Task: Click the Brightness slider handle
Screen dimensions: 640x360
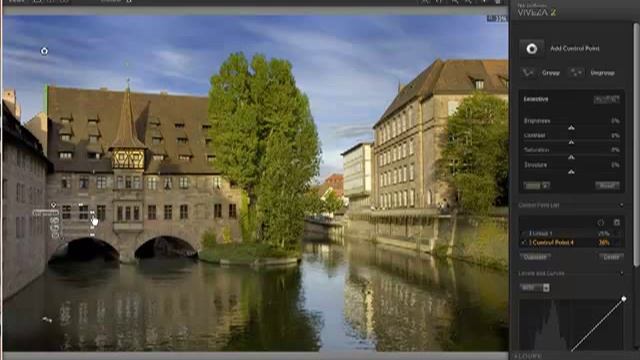Action: [571, 128]
